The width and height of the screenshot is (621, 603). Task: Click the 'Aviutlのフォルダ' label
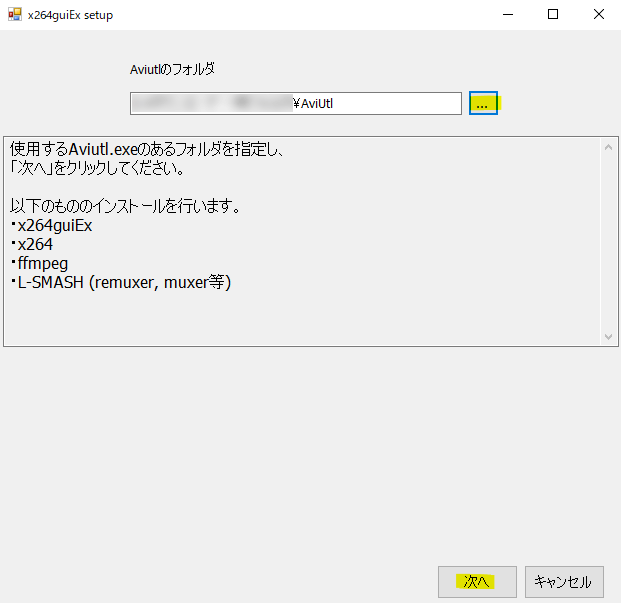click(x=172, y=69)
